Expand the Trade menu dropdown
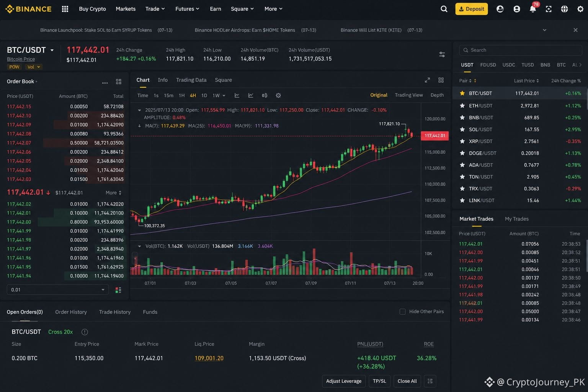588x392 pixels. [x=155, y=9]
